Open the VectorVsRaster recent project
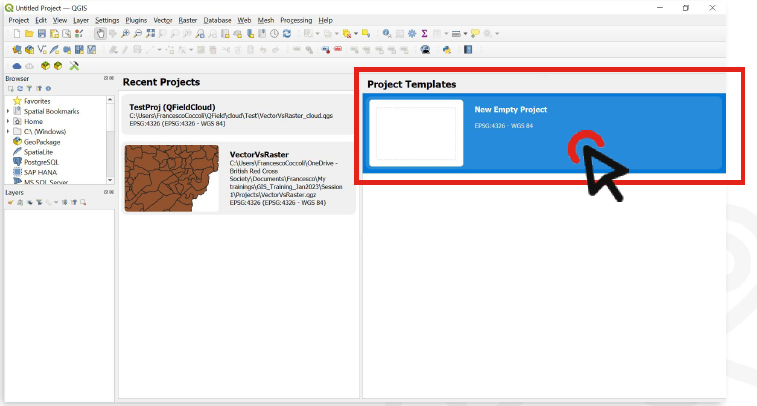Viewport: 757px width, 406px height. tap(239, 178)
